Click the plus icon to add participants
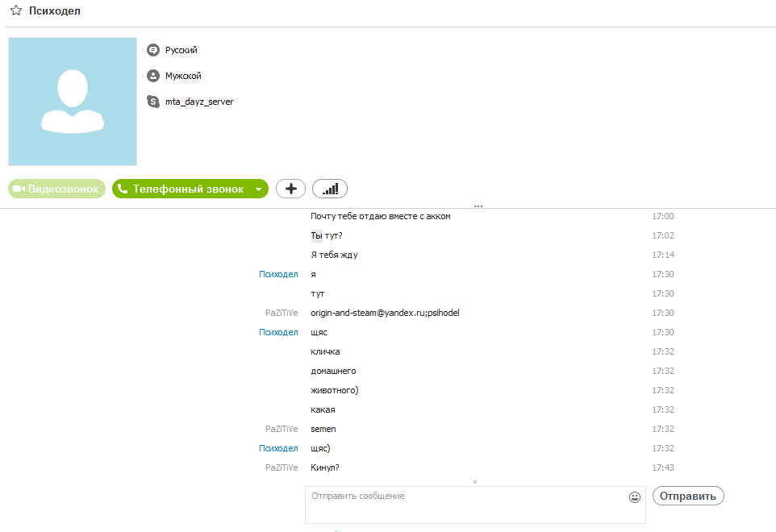Screen dimensions: 776x532 tap(290, 189)
